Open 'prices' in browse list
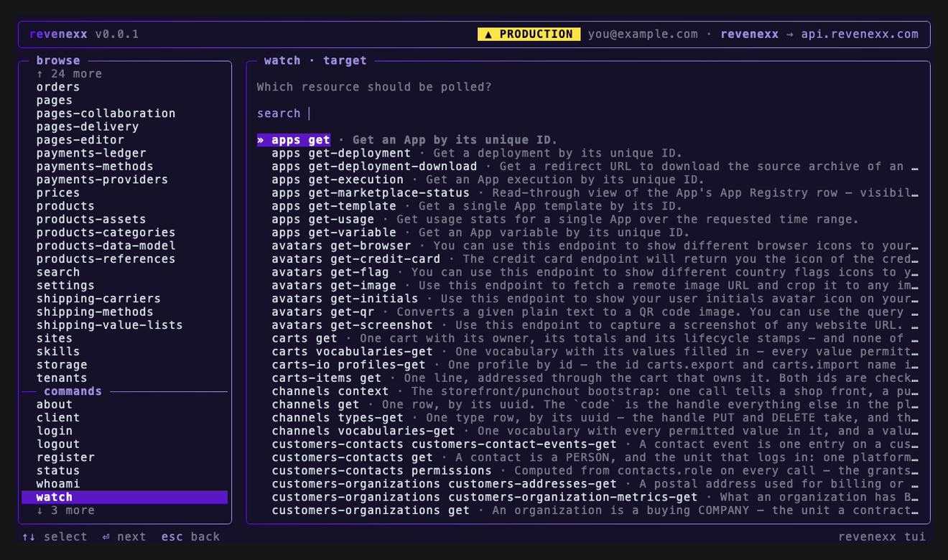Image resolution: width=948 pixels, height=560 pixels. pyautogui.click(x=58, y=193)
